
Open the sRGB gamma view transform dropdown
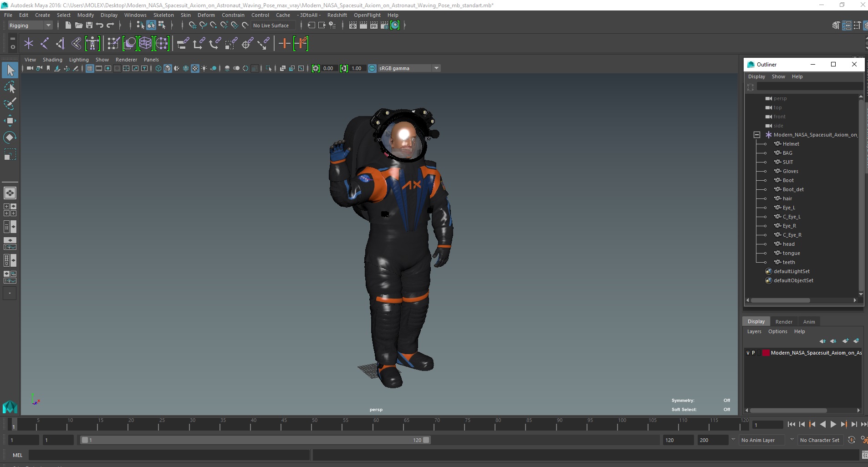click(409, 68)
